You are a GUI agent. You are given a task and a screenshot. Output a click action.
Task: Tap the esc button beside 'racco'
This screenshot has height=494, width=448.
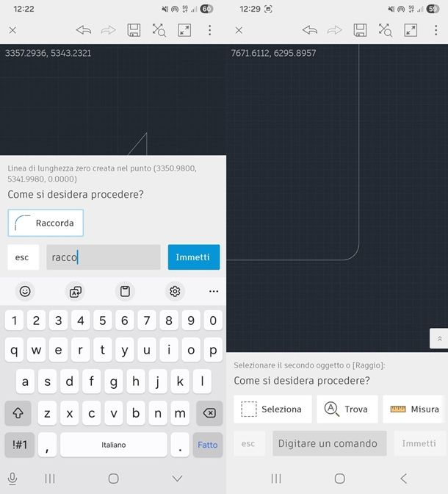(23, 257)
